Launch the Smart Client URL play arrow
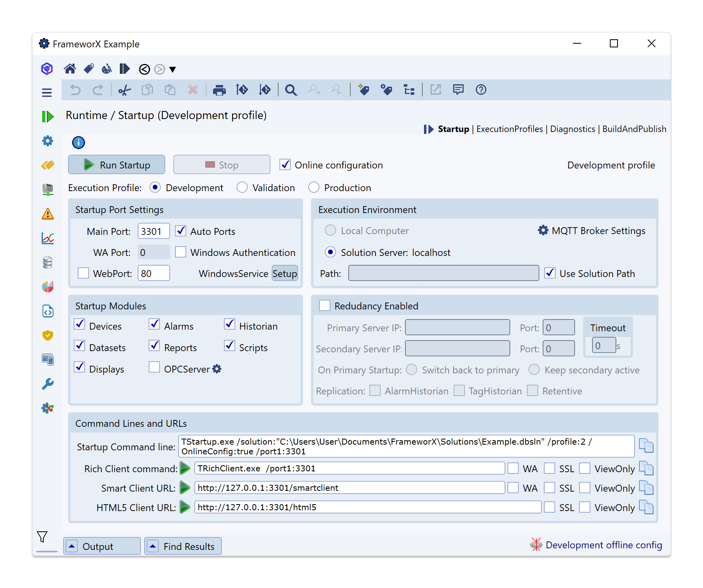The image size is (703, 588). coord(185,488)
